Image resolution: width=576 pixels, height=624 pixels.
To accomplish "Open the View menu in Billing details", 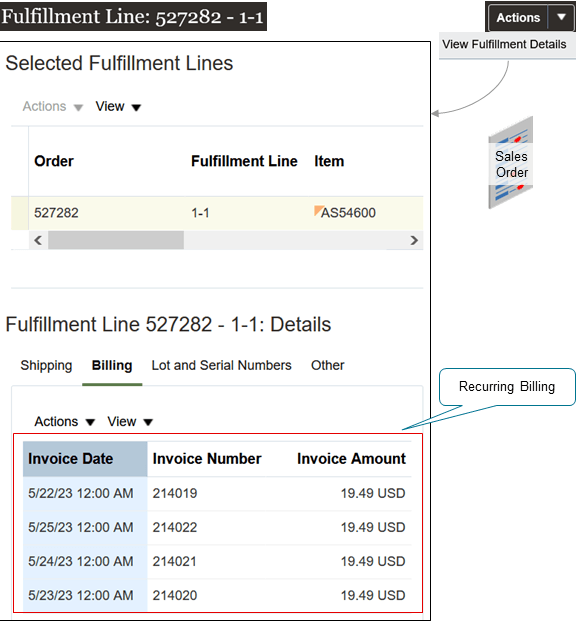I will pyautogui.click(x=130, y=421).
